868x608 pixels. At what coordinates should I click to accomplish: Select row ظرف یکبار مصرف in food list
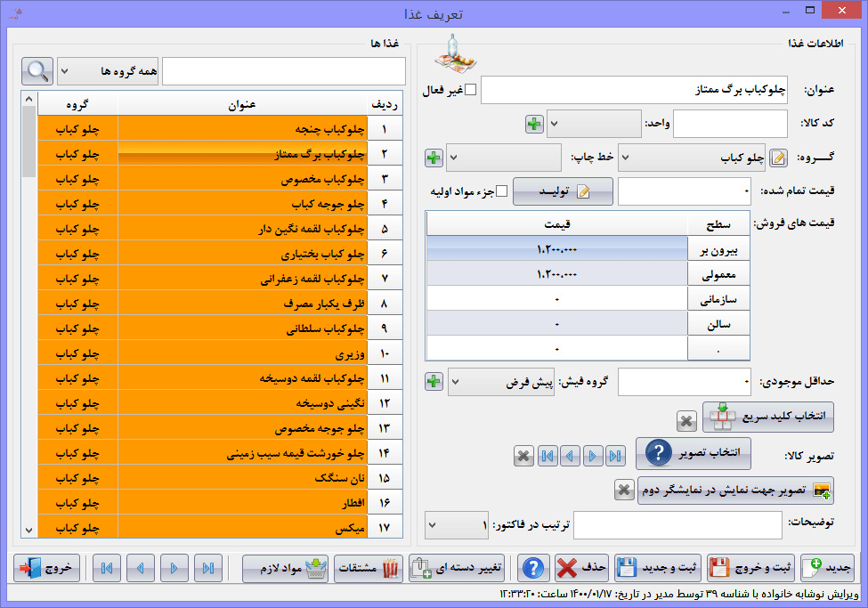pos(220,303)
